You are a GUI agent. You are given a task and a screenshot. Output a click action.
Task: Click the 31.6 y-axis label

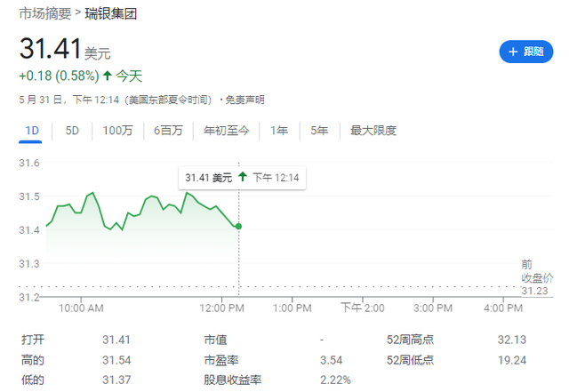coord(29,163)
